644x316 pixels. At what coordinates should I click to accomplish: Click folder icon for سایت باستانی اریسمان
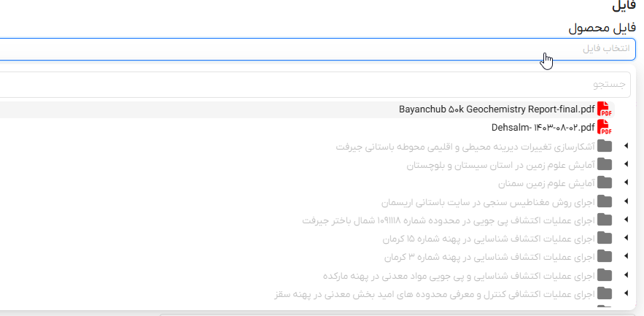(605, 201)
